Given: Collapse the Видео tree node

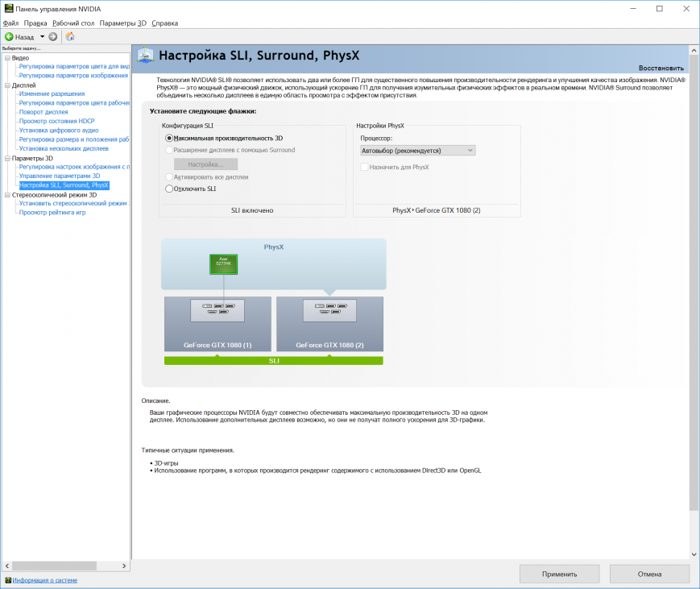Looking at the screenshot, I should (x=7, y=58).
